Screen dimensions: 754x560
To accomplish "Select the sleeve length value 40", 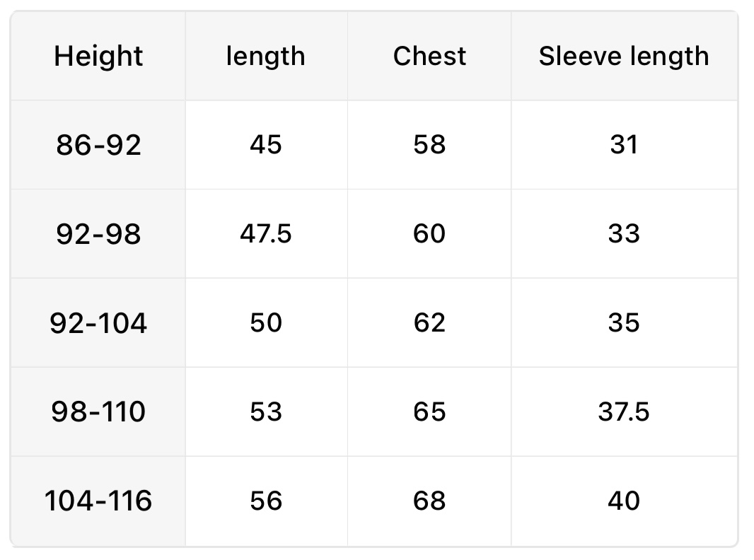I will pos(624,501).
